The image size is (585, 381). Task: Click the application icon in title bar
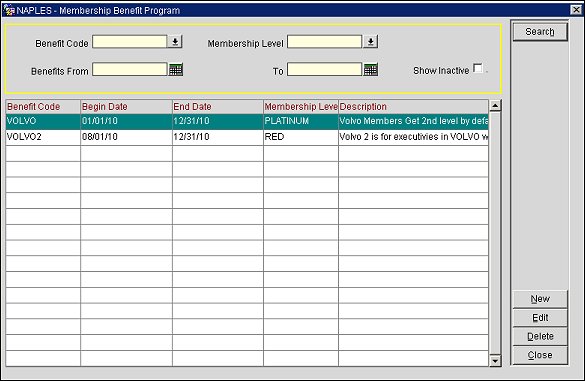coord(9,10)
